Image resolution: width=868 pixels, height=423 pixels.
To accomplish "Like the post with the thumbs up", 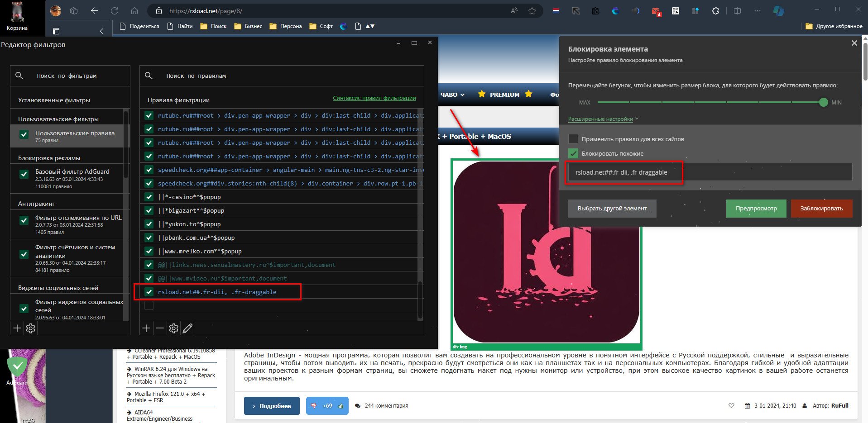I will [340, 406].
